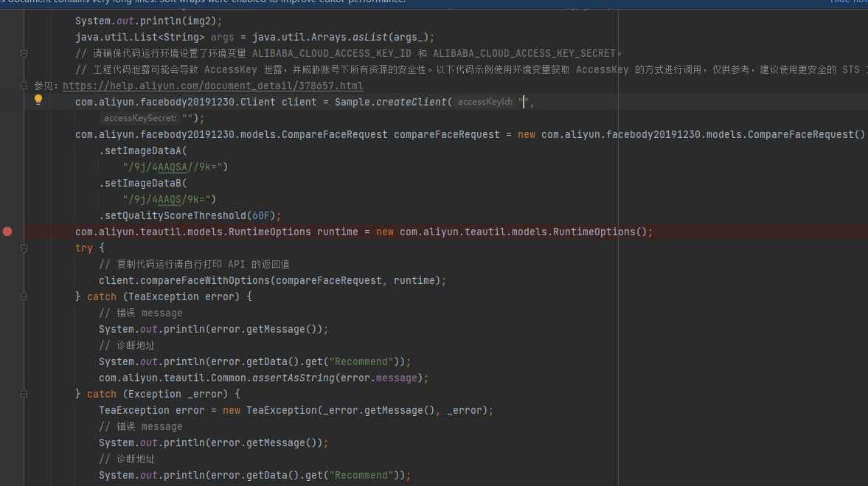Collapse the catch (Exception _error) block

click(24, 394)
